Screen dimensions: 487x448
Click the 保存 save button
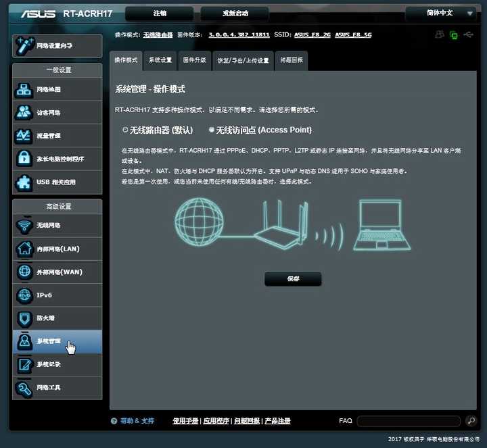(293, 278)
